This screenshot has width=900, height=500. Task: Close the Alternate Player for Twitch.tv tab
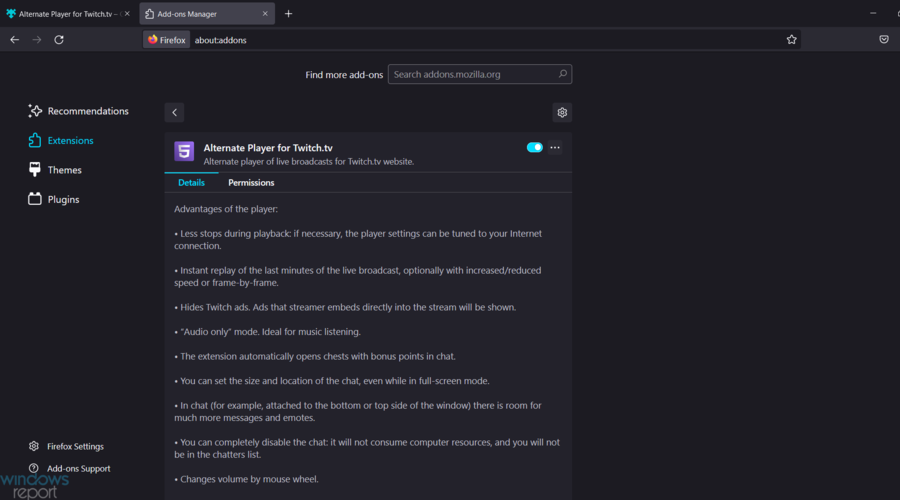pos(127,14)
